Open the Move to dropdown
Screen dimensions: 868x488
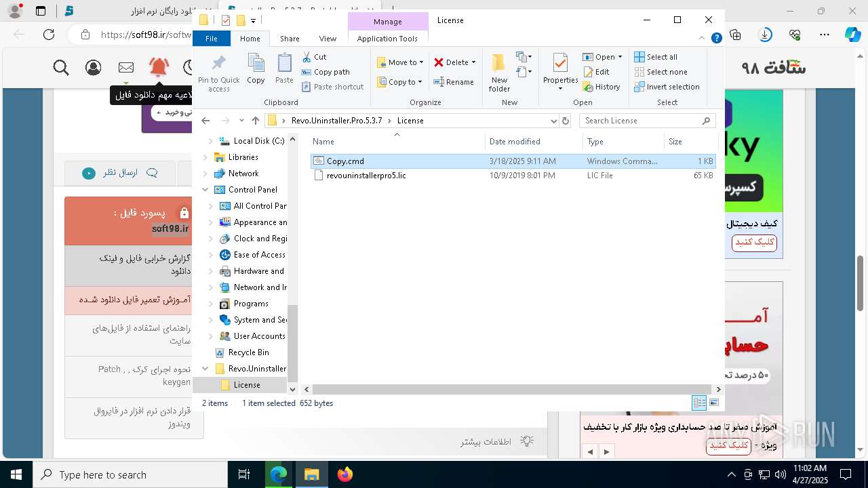coord(400,62)
